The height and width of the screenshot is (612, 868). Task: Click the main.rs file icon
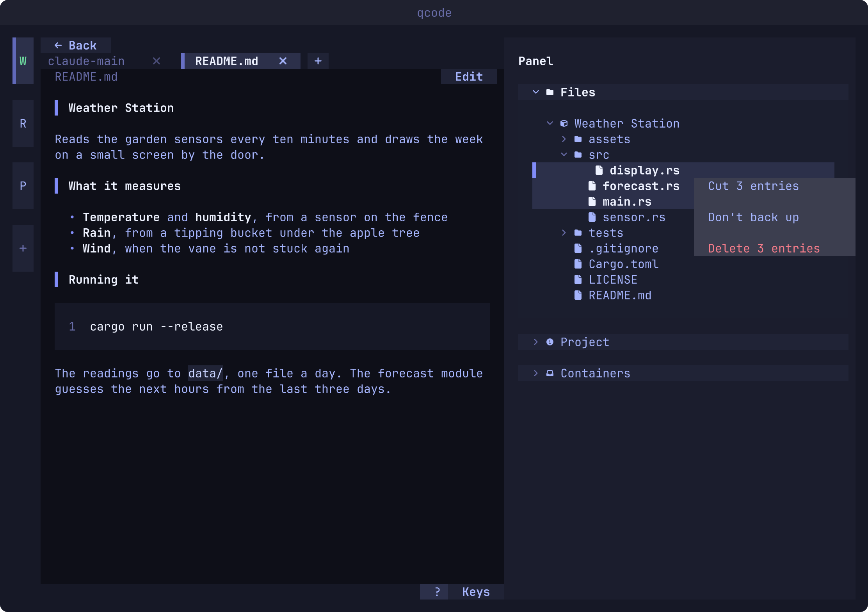592,201
